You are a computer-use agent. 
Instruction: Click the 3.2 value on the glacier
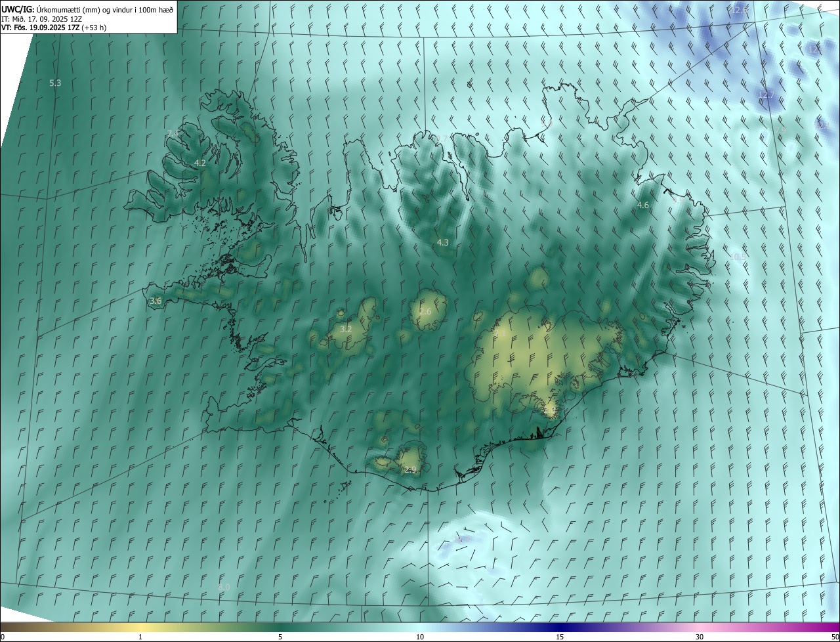click(346, 329)
